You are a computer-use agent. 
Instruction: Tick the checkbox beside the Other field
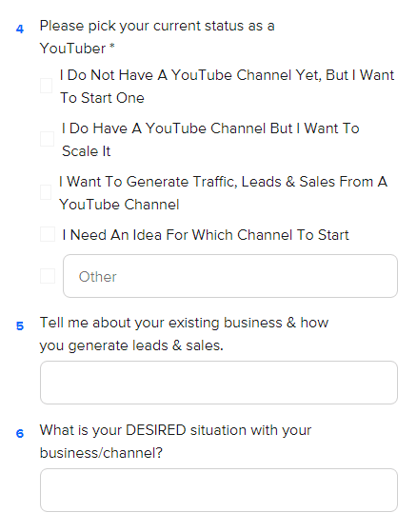click(x=48, y=276)
